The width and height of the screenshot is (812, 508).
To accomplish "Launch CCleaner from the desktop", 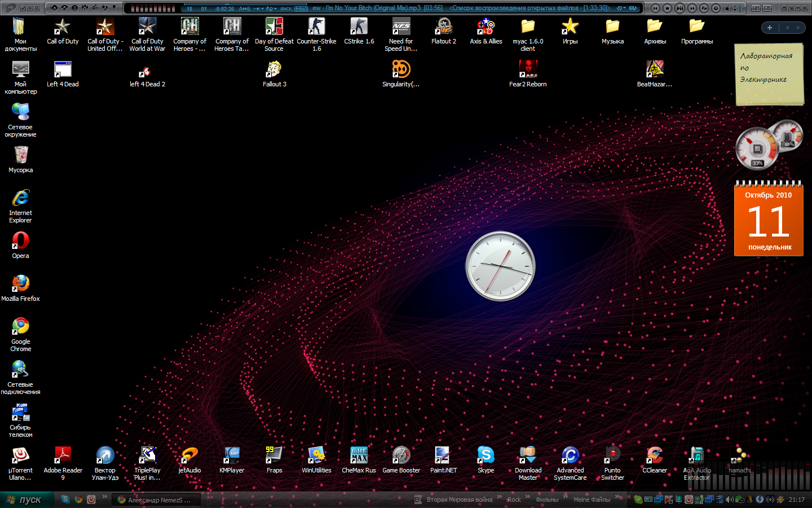I will [x=654, y=456].
